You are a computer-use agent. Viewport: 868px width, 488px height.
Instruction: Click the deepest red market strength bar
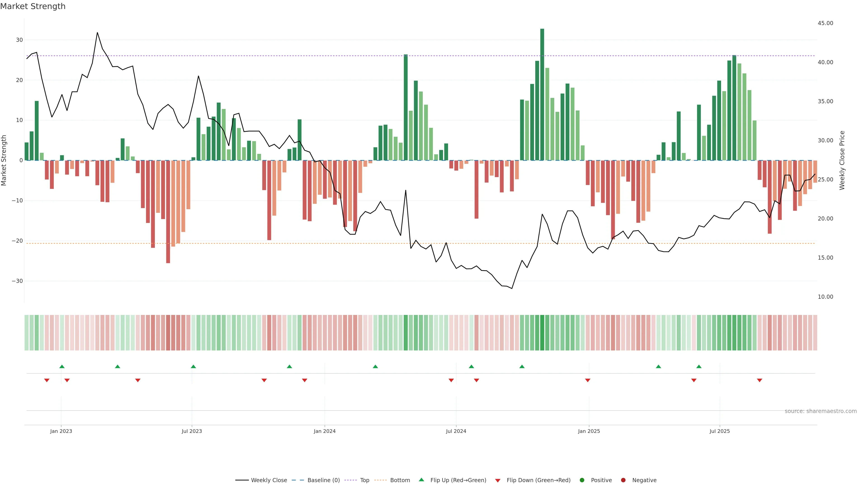coord(168,211)
